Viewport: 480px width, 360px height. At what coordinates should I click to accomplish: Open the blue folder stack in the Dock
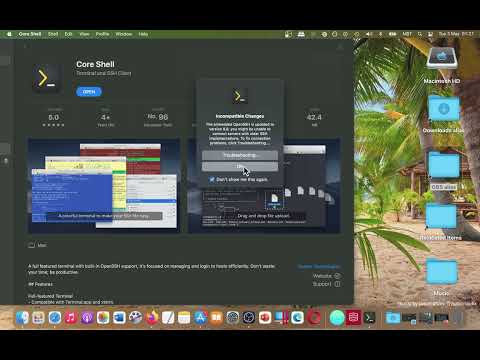[x=393, y=318]
